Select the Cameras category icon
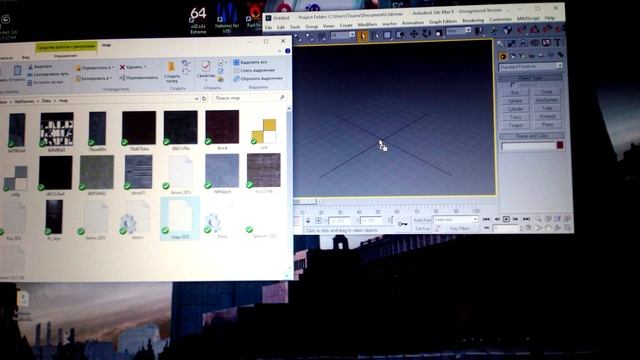Viewport: 640px width, 360px height. pos(532,56)
